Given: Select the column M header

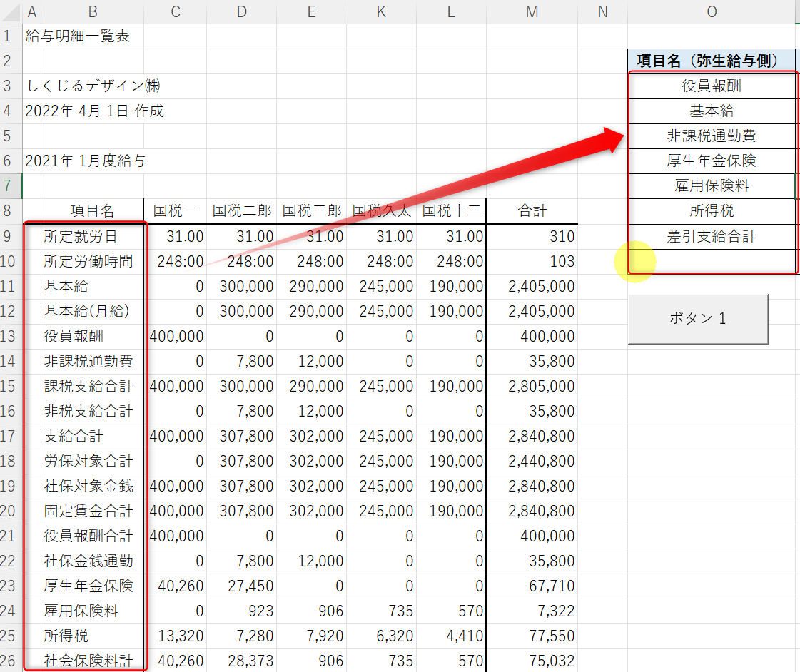Looking at the screenshot, I should [x=532, y=12].
